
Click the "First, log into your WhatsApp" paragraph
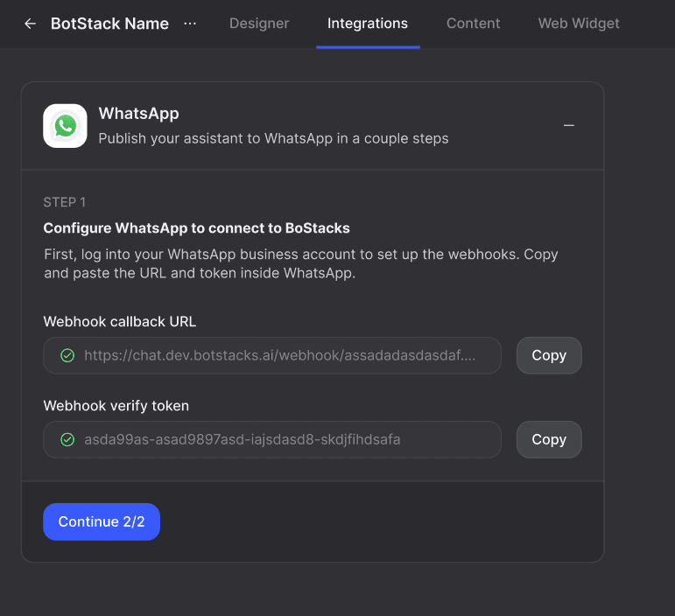click(x=301, y=263)
